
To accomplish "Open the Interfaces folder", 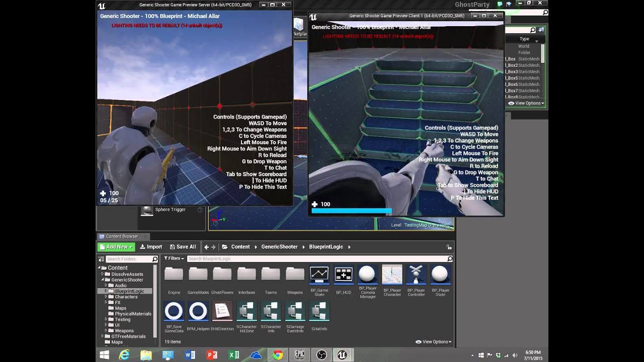I will (247, 280).
